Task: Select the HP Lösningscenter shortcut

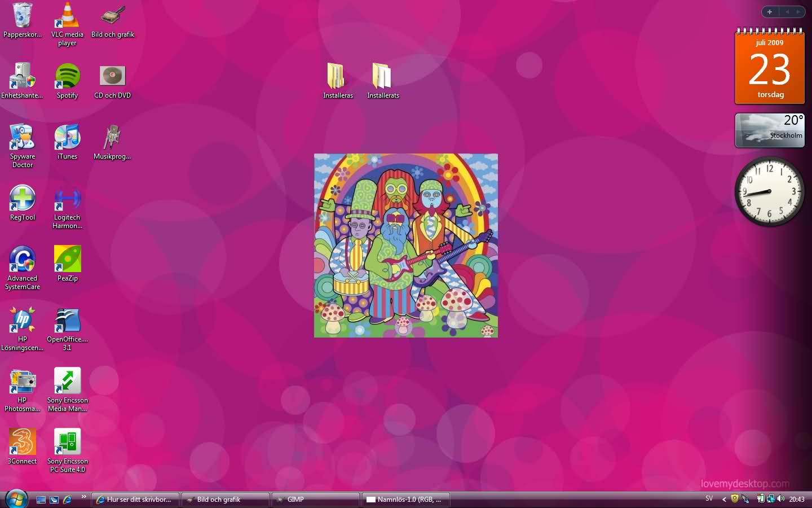Action: click(x=22, y=328)
